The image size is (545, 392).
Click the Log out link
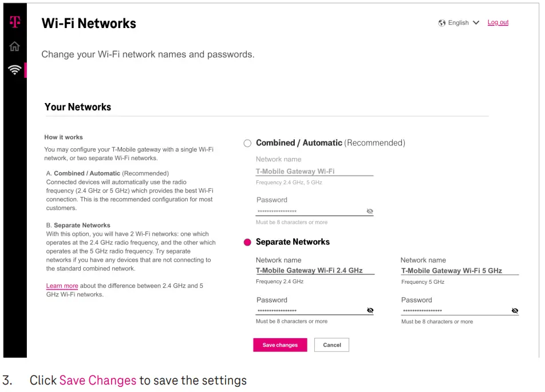tap(497, 22)
